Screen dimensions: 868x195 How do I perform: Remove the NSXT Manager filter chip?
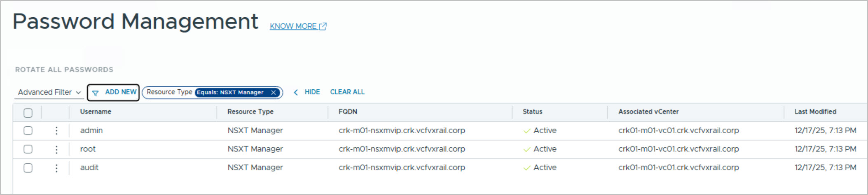273,93
